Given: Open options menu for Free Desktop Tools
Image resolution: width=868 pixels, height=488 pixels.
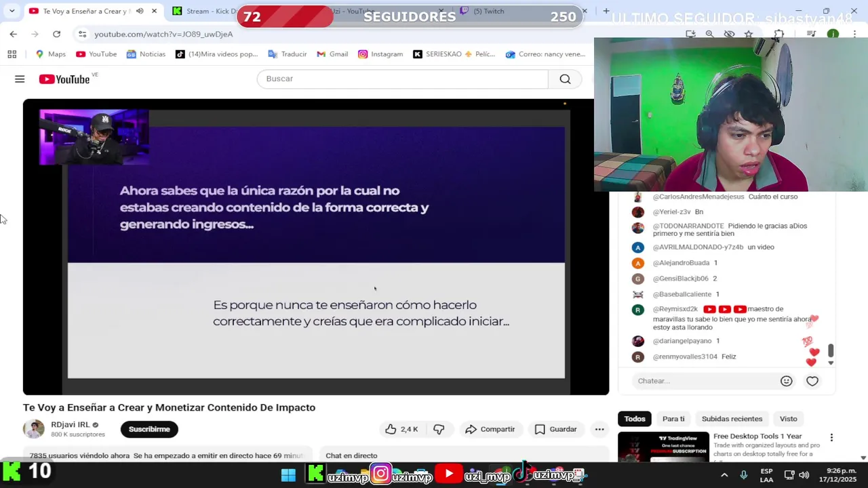Looking at the screenshot, I should [831, 438].
